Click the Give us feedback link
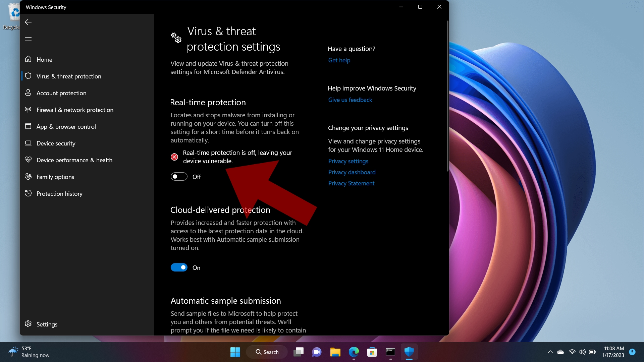Viewport: 644px width, 362px height. click(350, 100)
